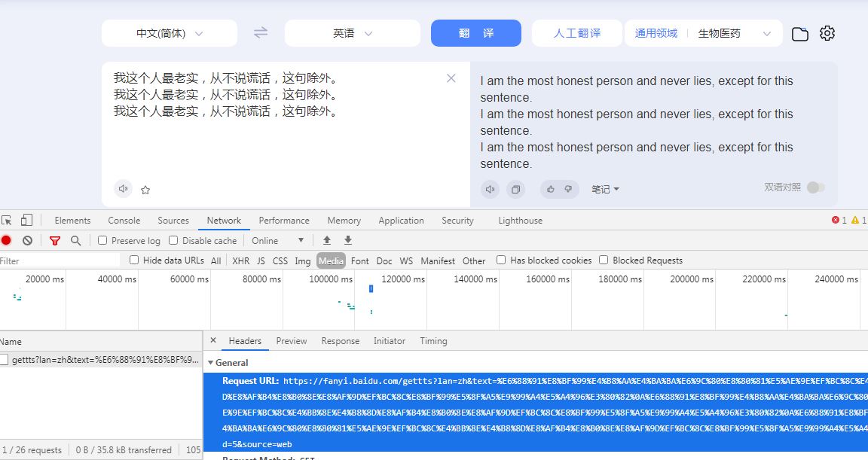Click the swap languages arrows icon
Viewport: 868px width, 460px height.
point(261,33)
